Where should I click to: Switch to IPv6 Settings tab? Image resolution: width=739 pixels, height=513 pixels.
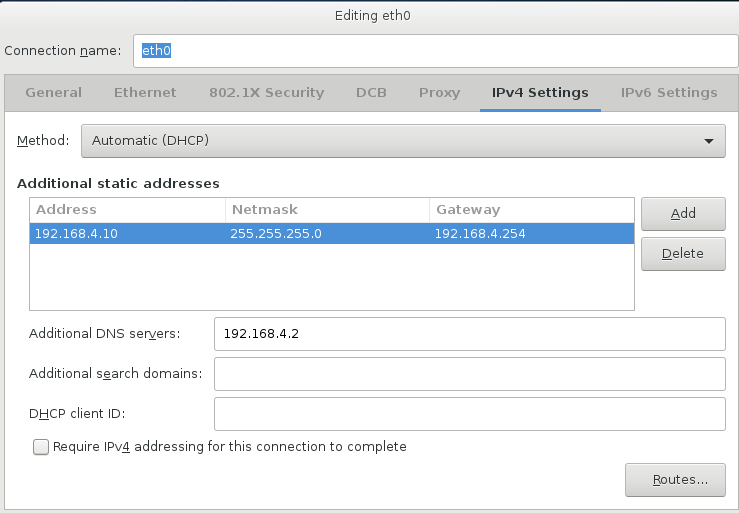tap(669, 93)
